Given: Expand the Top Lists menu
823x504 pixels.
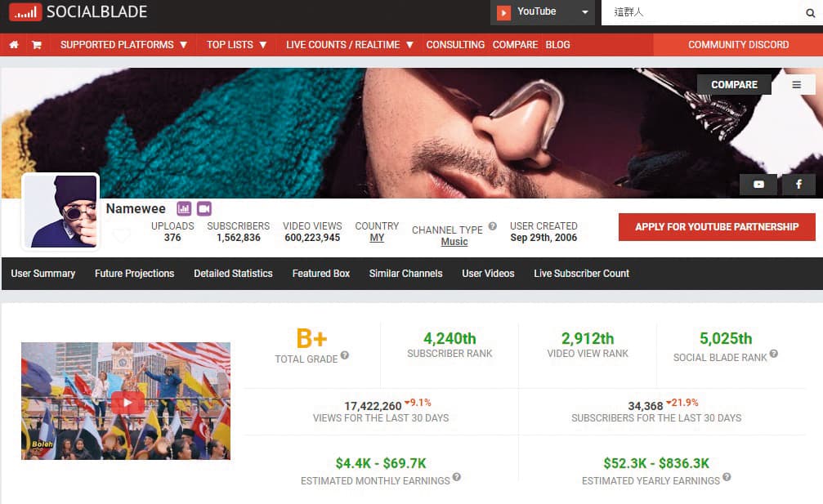Looking at the screenshot, I should (237, 45).
